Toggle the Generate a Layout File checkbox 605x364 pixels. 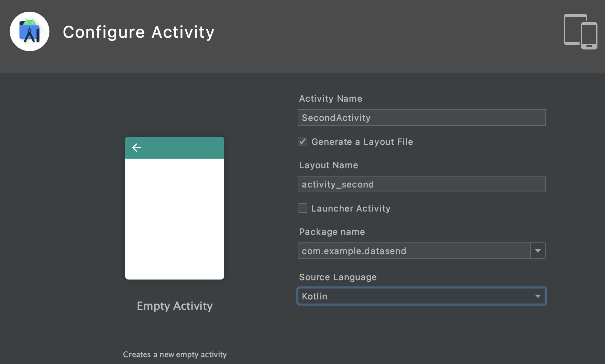pos(302,141)
